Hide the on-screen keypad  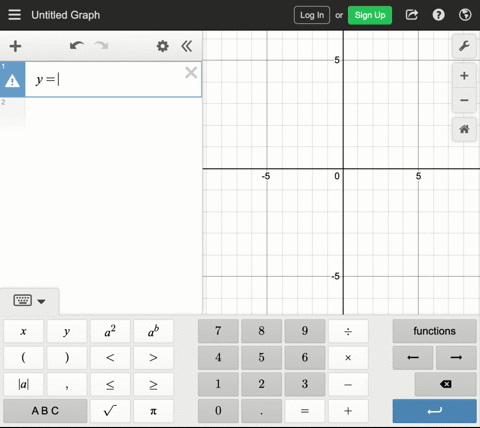[29, 301]
